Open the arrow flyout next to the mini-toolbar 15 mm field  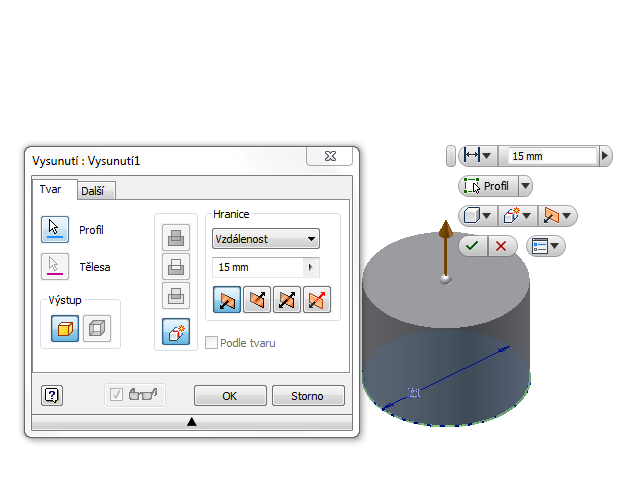click(604, 156)
